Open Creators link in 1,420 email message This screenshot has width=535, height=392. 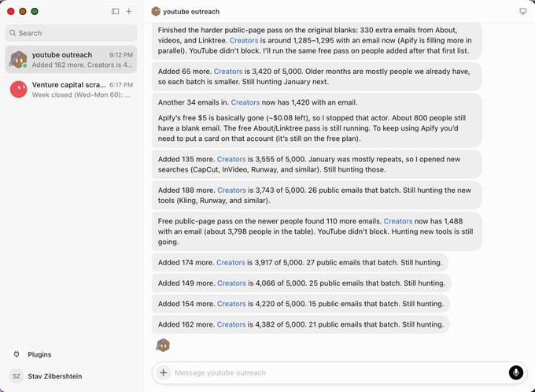[245, 102]
